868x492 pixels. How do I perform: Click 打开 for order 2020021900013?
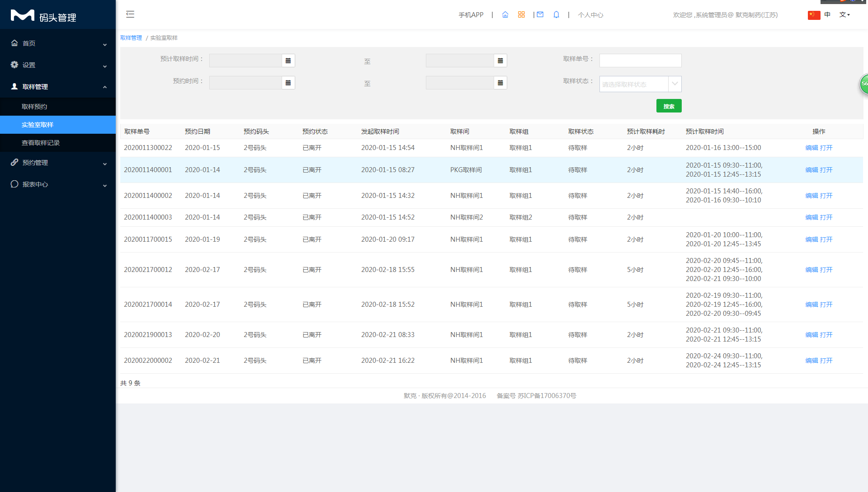point(826,335)
